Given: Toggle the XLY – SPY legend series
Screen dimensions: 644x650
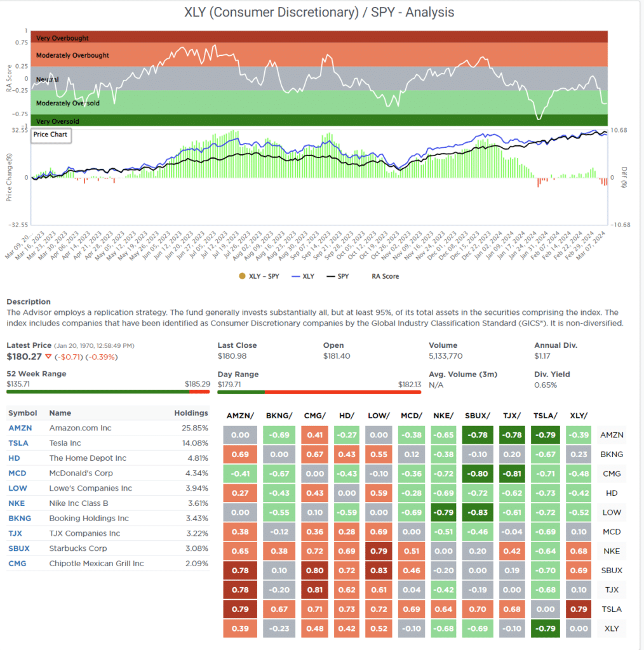Looking at the screenshot, I should point(258,276).
